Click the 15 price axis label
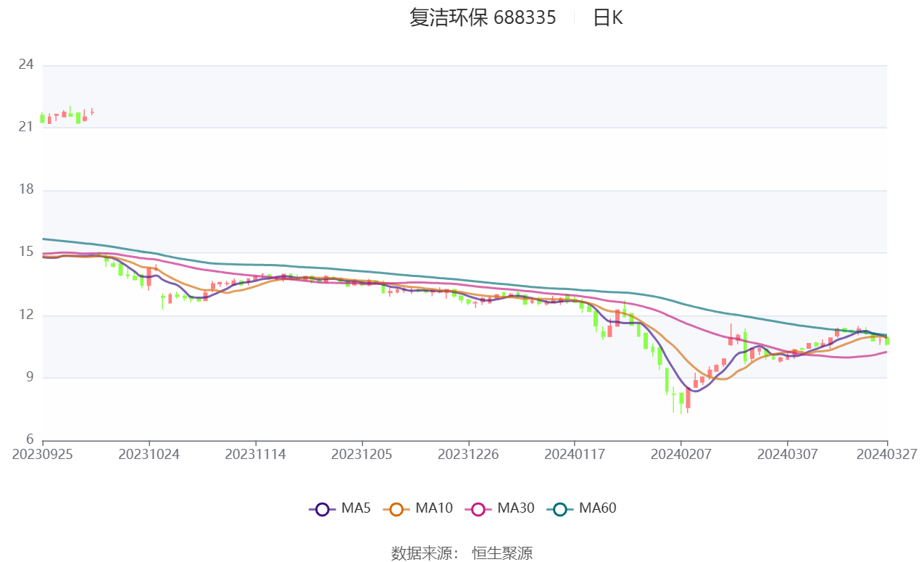Viewport: 924px width, 562px height. [26, 252]
